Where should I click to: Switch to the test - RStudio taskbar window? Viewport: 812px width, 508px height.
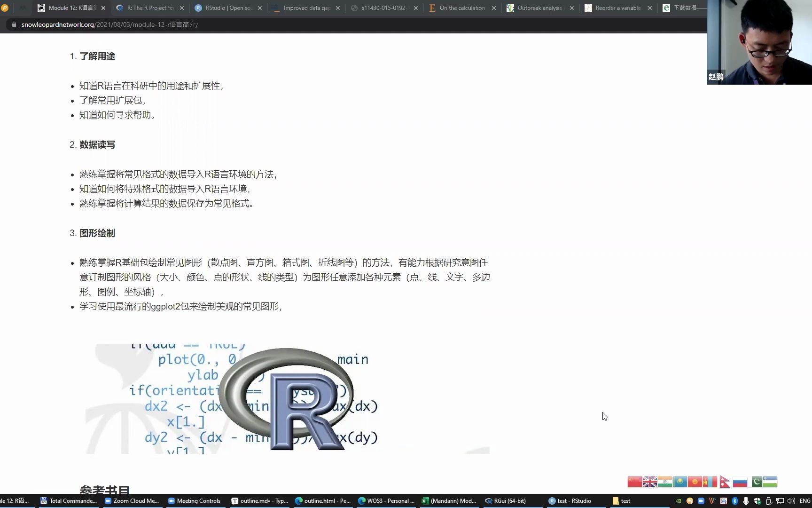(x=570, y=500)
